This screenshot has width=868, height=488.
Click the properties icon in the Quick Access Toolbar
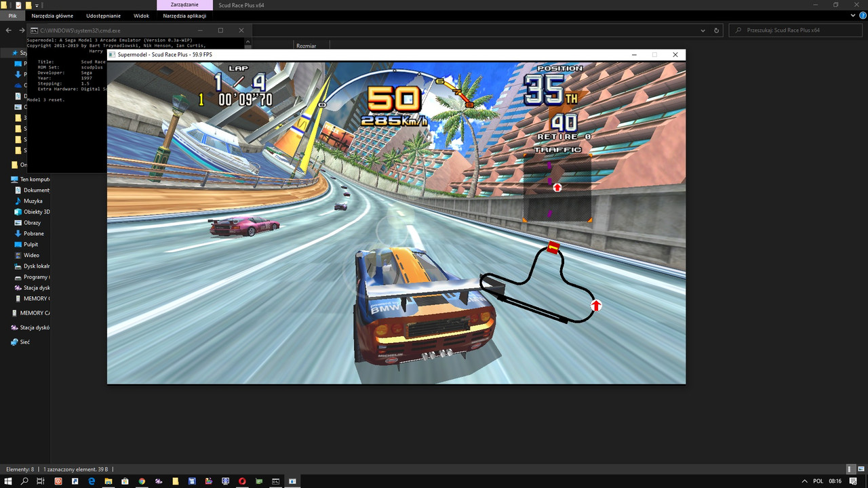click(x=18, y=5)
